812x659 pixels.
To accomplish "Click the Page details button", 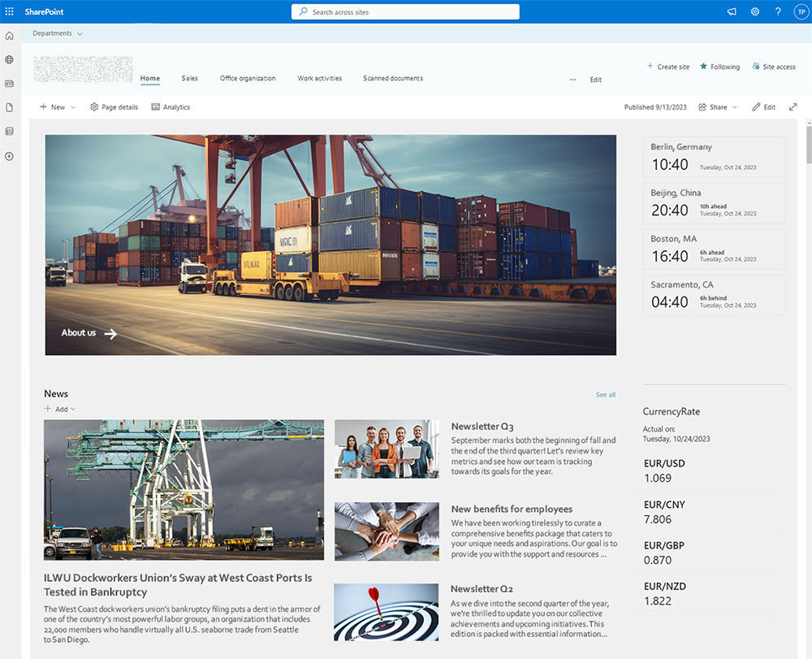I will click(x=114, y=107).
